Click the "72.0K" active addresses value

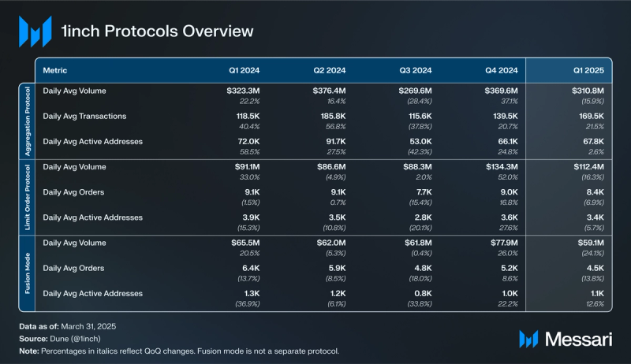248,141
